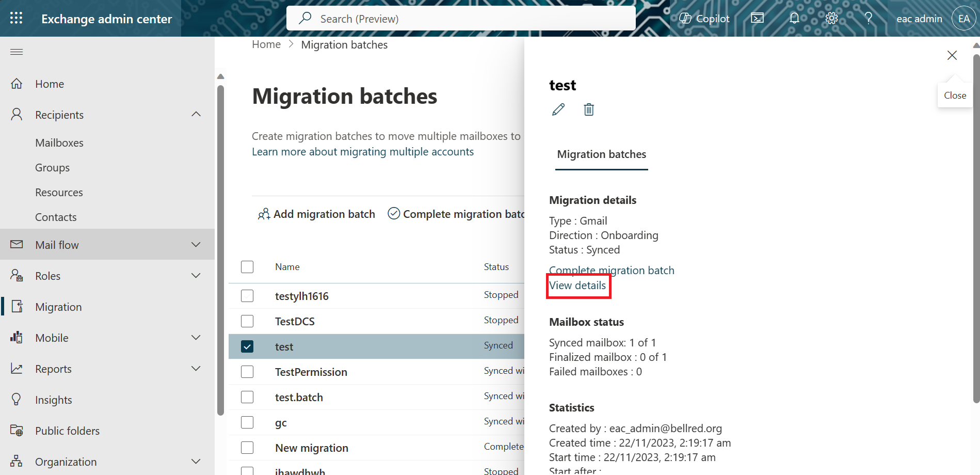980x475 pixels.
Task: Expand the Mail flow section
Action: [196, 244]
